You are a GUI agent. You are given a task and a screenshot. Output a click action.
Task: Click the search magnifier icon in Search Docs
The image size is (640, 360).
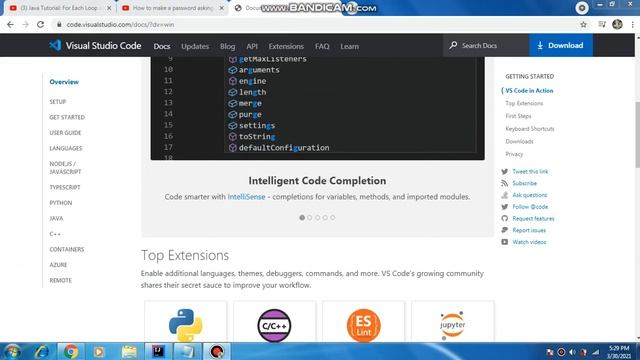453,45
